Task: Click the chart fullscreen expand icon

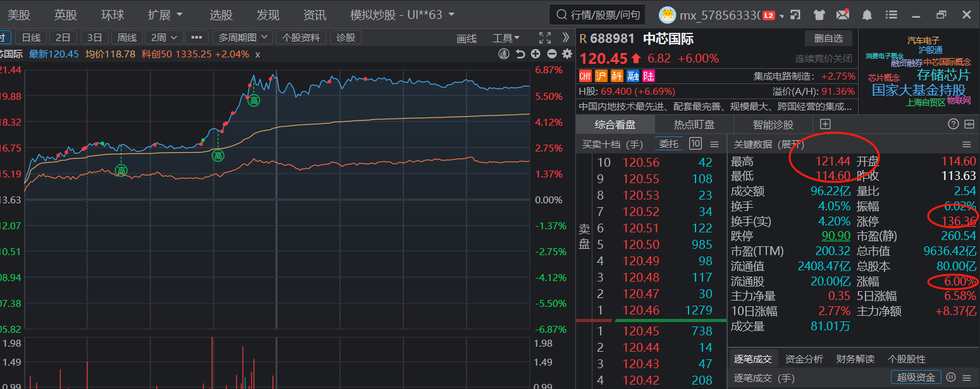Action: (x=545, y=38)
